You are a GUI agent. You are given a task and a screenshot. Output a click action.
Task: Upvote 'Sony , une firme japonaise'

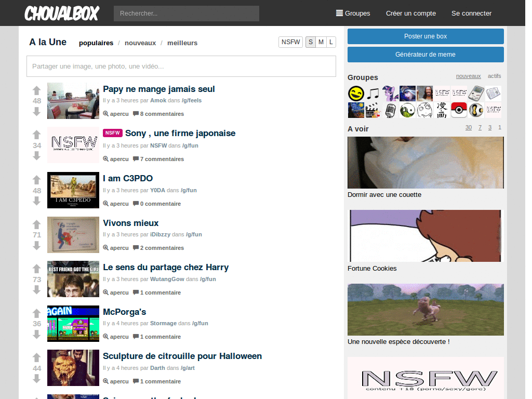(x=37, y=135)
